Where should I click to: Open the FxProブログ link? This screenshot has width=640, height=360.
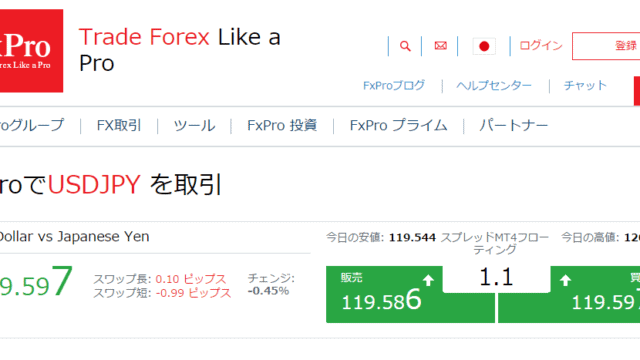coord(394,85)
